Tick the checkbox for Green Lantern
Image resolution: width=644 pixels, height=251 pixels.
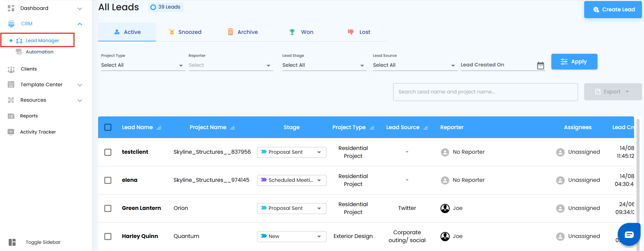tap(108, 208)
